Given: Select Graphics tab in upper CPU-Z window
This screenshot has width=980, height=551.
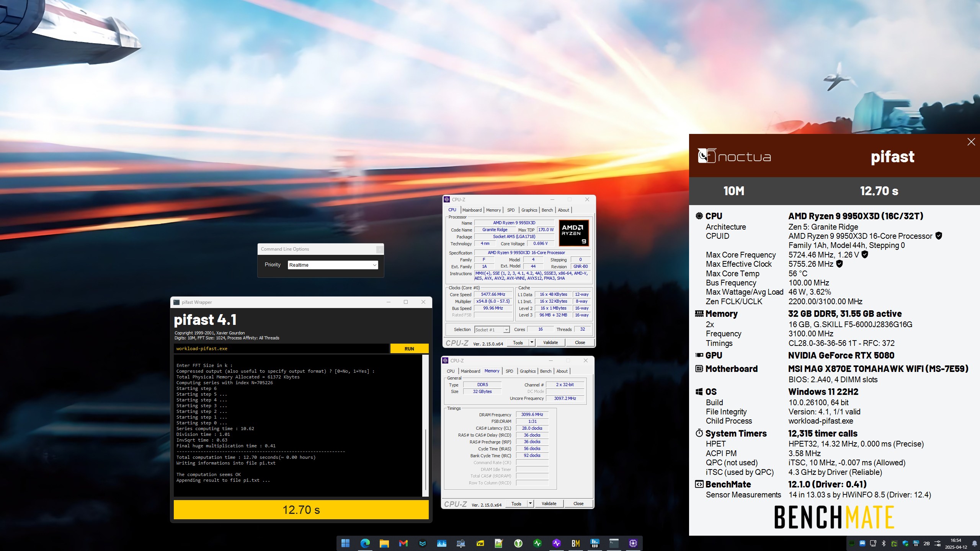Looking at the screenshot, I should [x=529, y=210].
